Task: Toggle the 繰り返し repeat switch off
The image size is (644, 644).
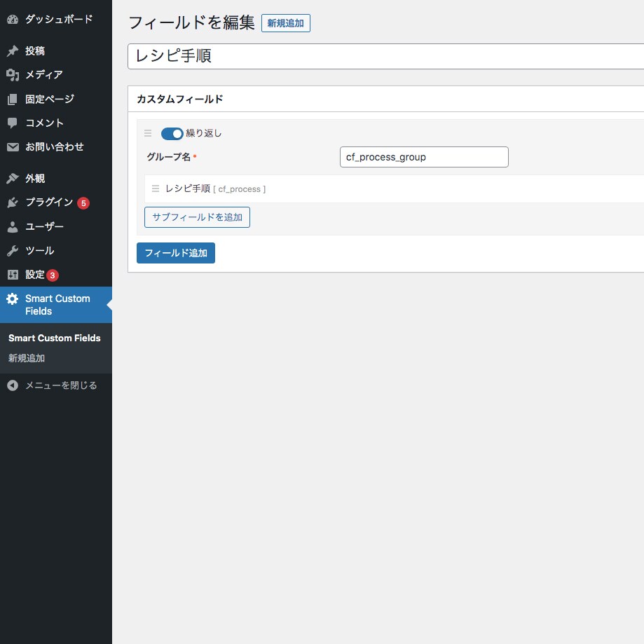Action: tap(172, 133)
